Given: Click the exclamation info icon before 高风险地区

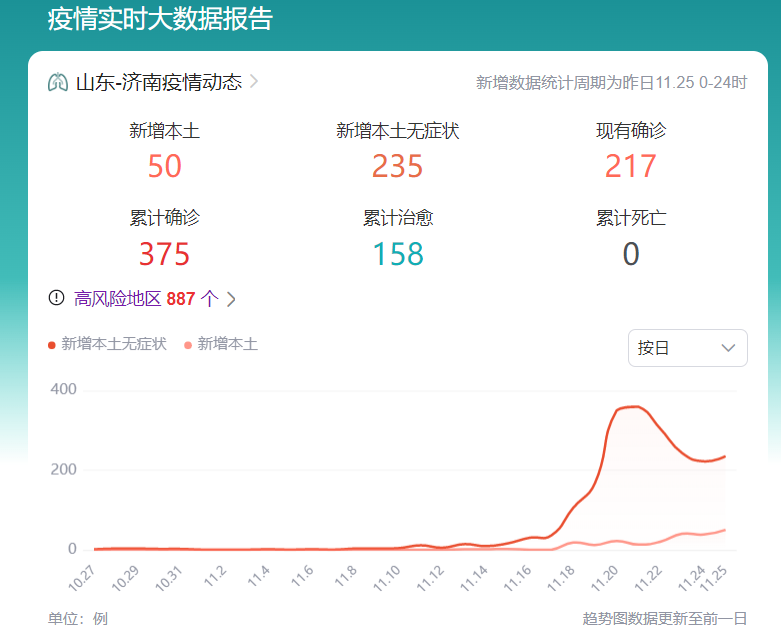Looking at the screenshot, I should tap(56, 298).
